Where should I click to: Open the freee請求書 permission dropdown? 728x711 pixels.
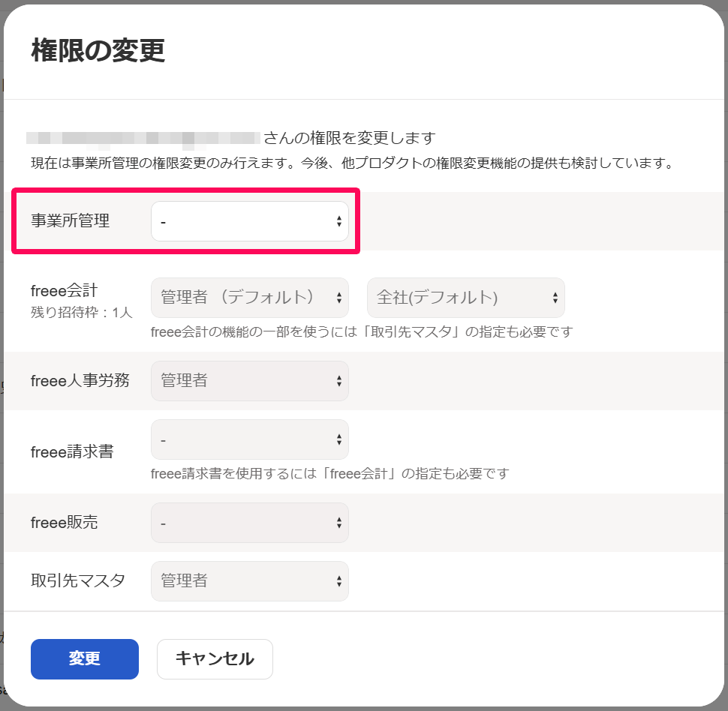click(250, 439)
